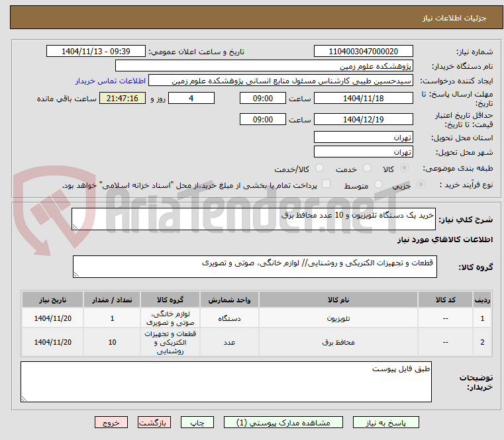Click the price validity date 1404/12/19
504x440 pixels.
point(363,119)
